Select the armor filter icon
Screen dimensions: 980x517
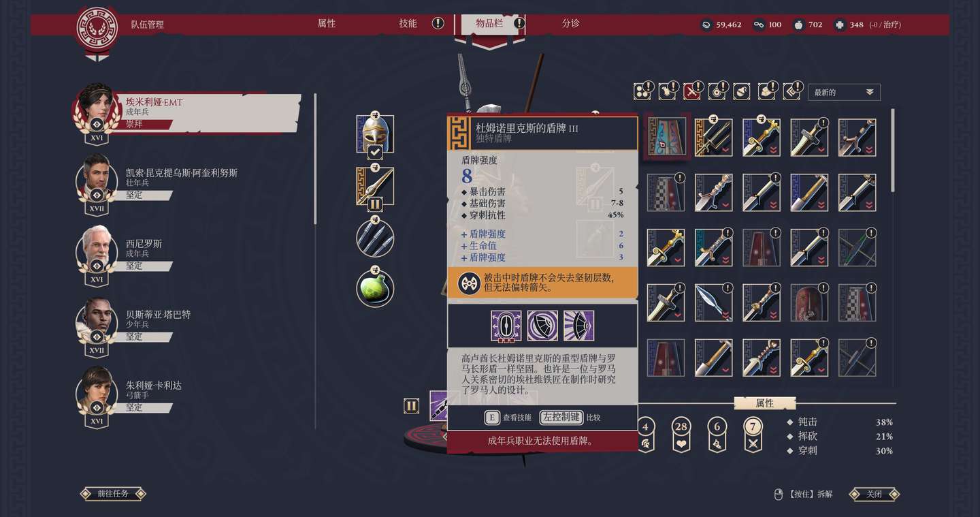668,91
